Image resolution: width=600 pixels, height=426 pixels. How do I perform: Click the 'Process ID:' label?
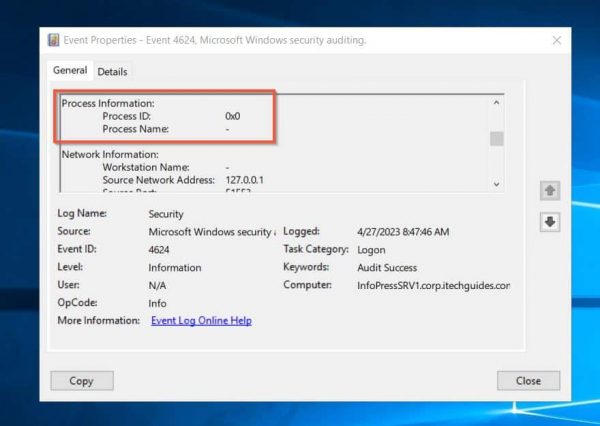coord(127,116)
